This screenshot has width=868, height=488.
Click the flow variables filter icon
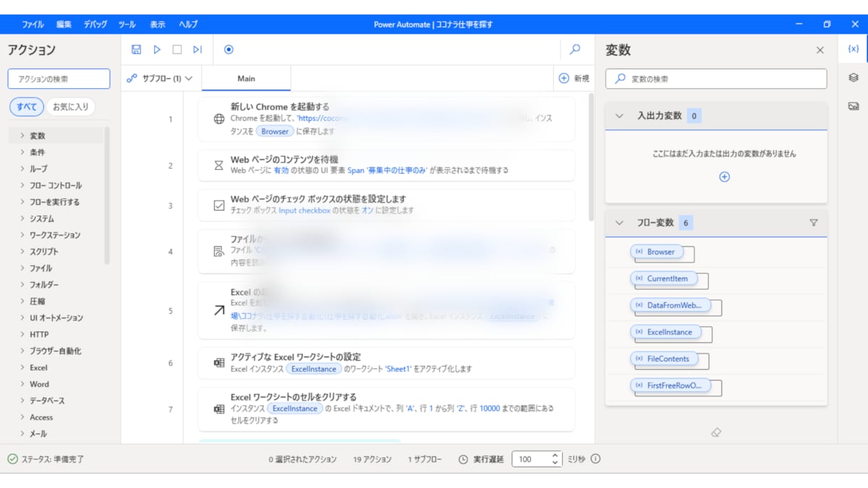(x=814, y=223)
